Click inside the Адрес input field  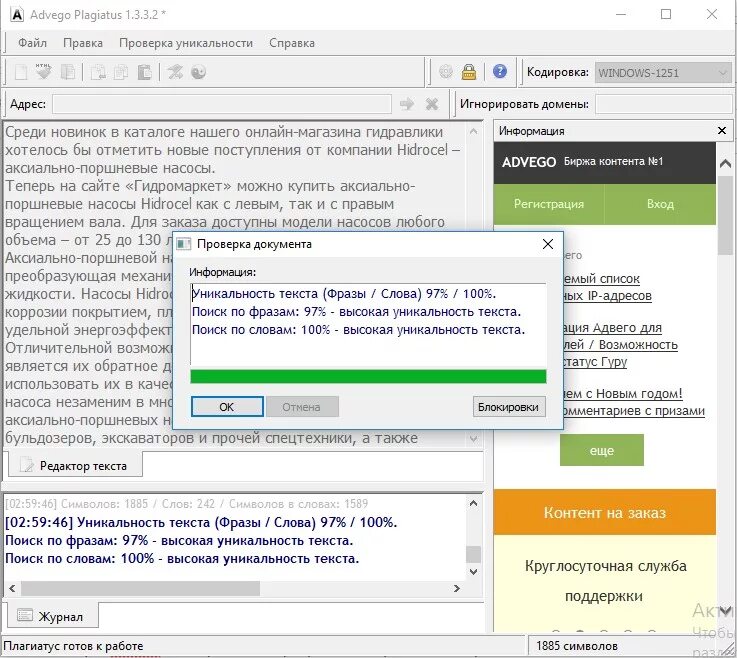222,104
